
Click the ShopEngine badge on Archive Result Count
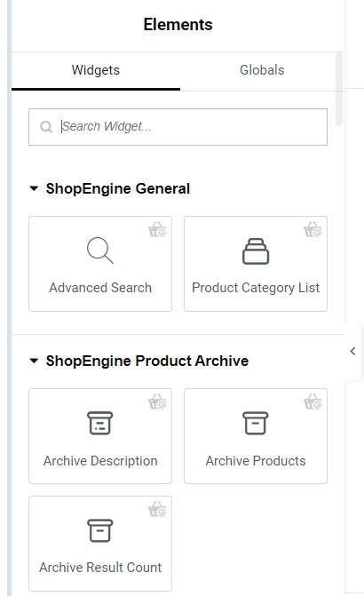click(x=157, y=509)
